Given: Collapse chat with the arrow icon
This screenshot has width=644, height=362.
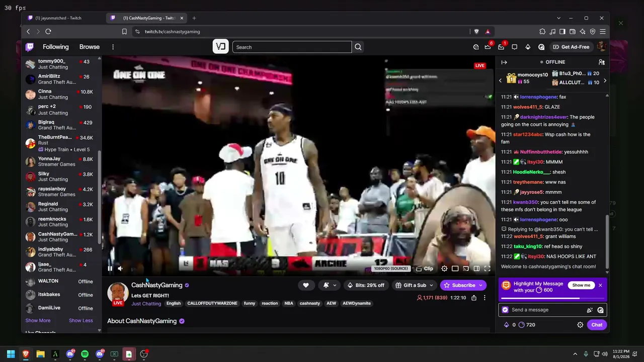Looking at the screenshot, I should coord(504,62).
